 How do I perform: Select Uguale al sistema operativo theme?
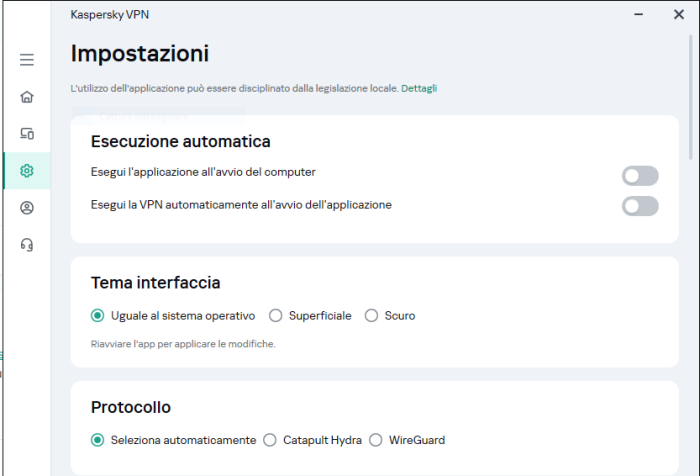(x=98, y=316)
